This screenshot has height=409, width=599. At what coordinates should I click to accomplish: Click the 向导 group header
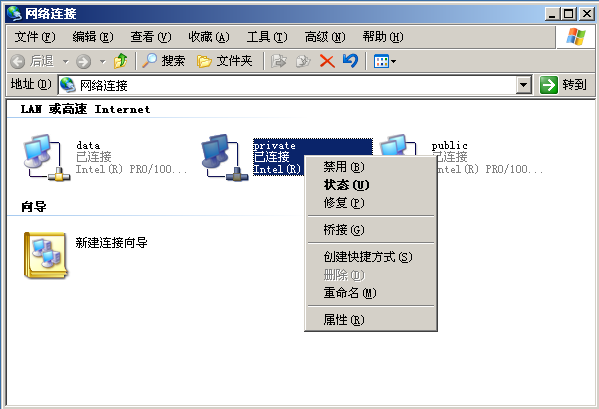click(x=34, y=207)
